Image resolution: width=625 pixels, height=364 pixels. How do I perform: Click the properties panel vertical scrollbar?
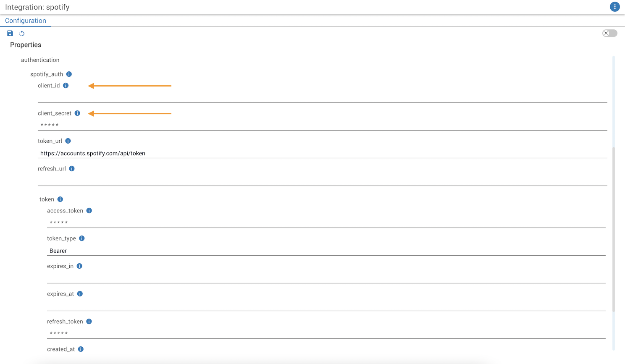coord(613,229)
